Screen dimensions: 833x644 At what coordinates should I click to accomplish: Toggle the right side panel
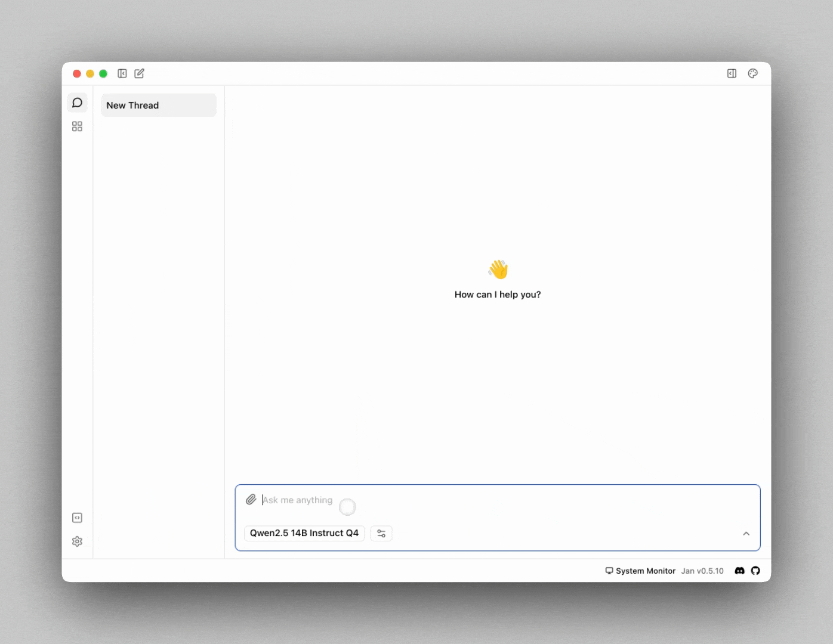point(732,73)
